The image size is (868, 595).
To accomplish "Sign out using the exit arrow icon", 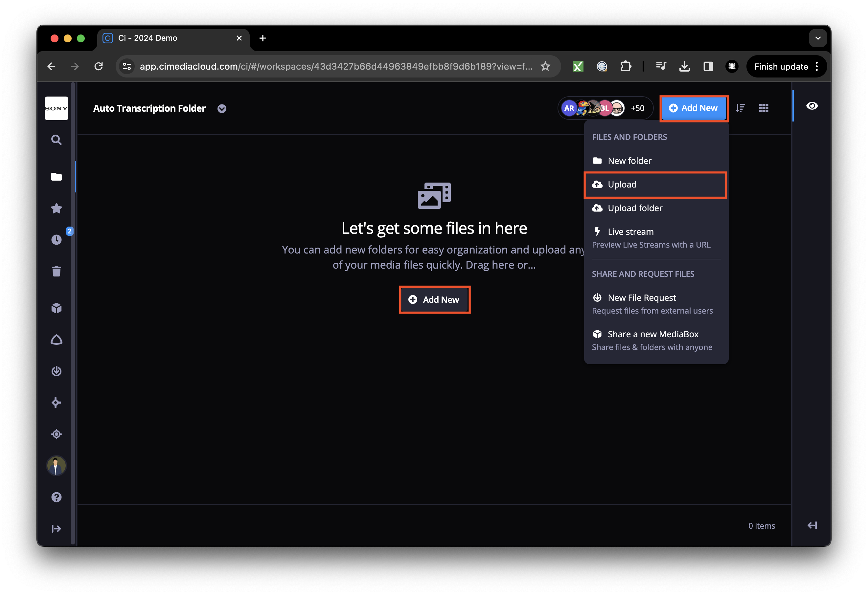I will click(57, 528).
